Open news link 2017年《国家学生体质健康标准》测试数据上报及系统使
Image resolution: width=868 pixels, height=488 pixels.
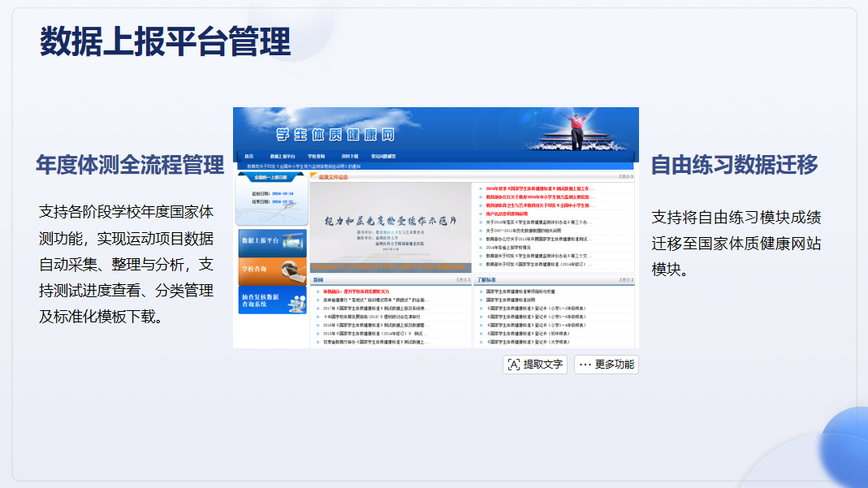coord(377,309)
